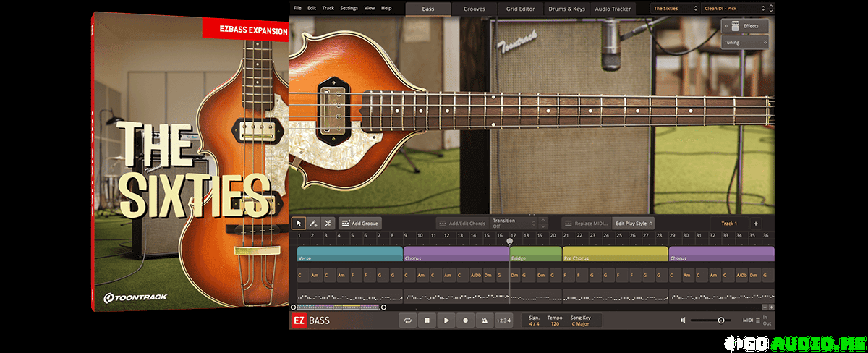Click the Add/Edit Chords button
Image resolution: width=868 pixels, height=353 pixels.
coord(462,224)
